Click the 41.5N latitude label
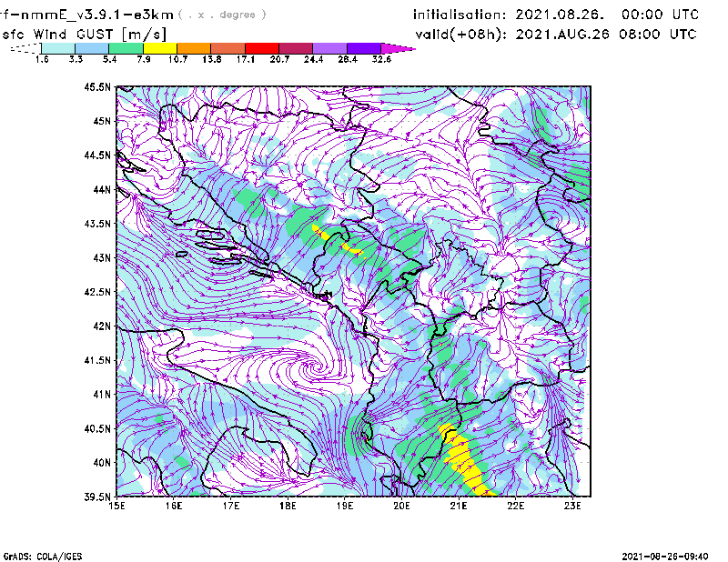This screenshot has height=562, width=728. (97, 360)
